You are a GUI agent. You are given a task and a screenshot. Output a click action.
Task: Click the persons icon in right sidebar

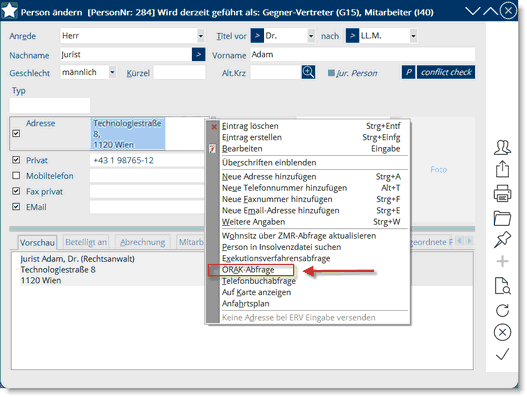click(x=502, y=147)
